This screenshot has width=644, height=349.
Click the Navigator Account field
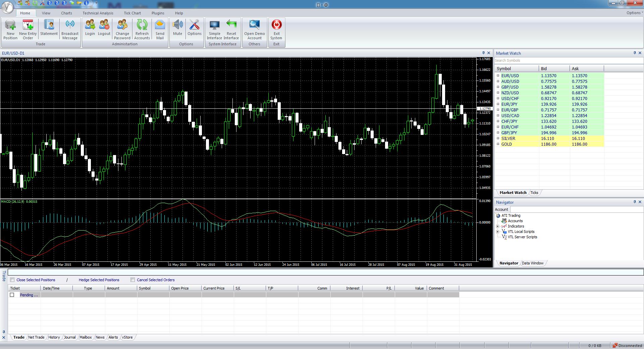pyautogui.click(x=576, y=209)
